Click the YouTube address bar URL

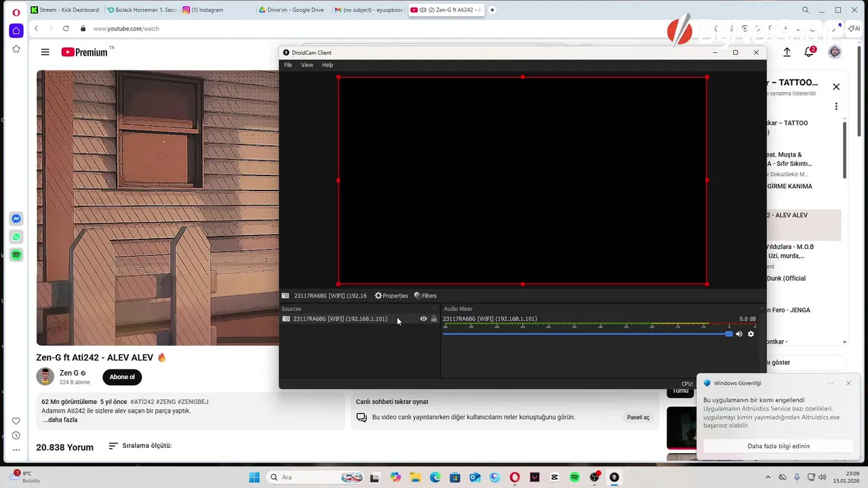point(126,28)
